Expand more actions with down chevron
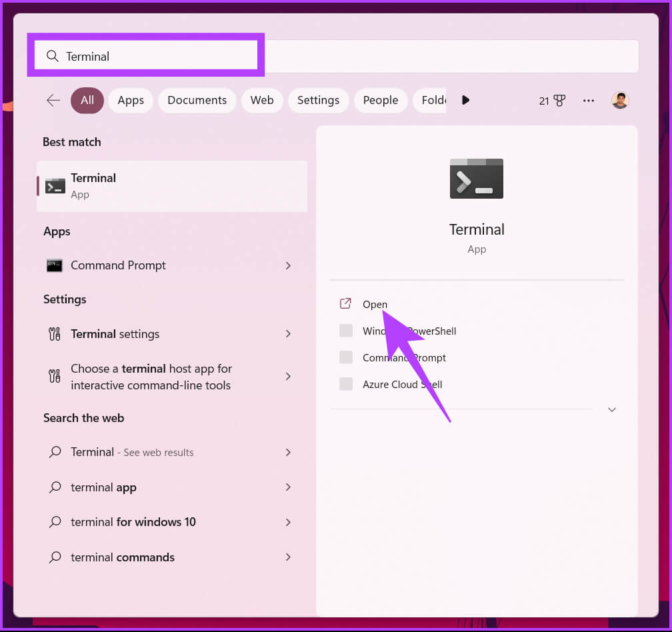Screen dimensions: 672x632 pos(611,409)
